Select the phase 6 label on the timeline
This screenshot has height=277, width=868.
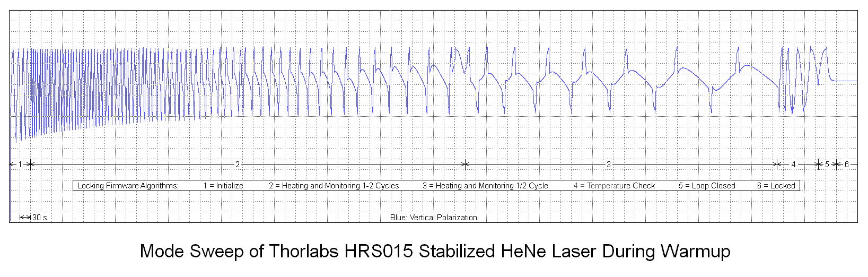click(x=846, y=165)
